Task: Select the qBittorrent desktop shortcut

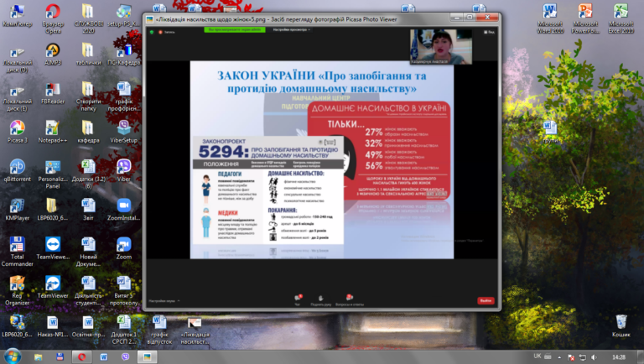Action: pyautogui.click(x=17, y=170)
